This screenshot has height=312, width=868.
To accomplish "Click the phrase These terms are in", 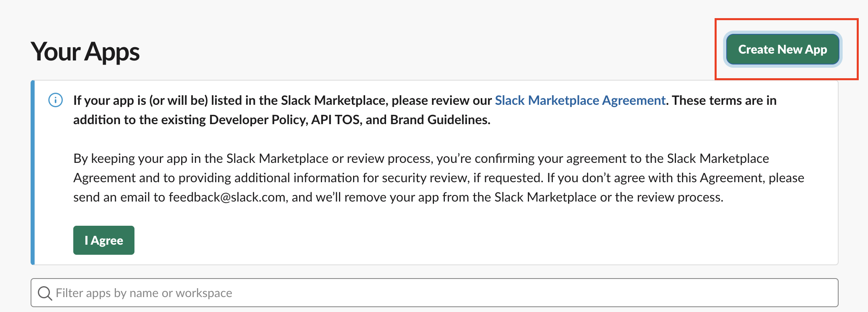I will [724, 100].
